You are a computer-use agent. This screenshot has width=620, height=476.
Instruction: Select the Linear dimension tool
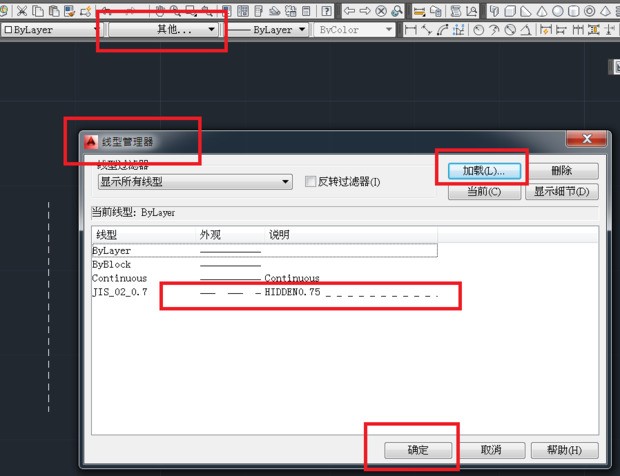point(411,30)
